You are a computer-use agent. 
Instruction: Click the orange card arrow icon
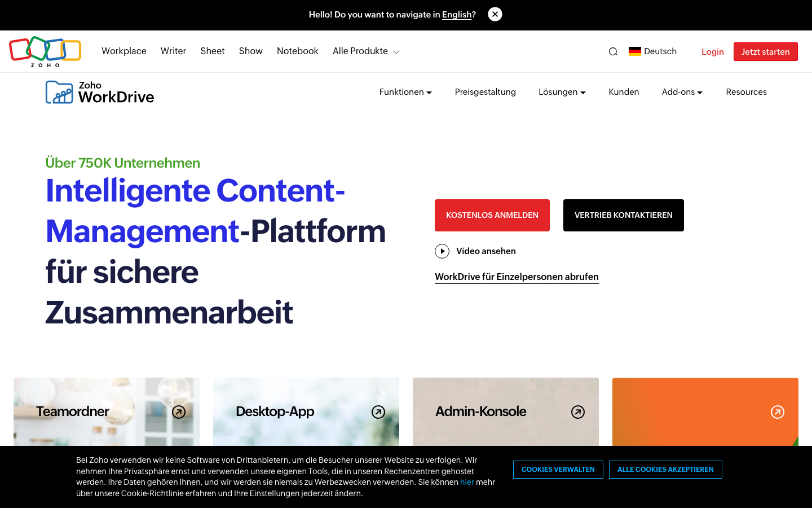coord(778,412)
